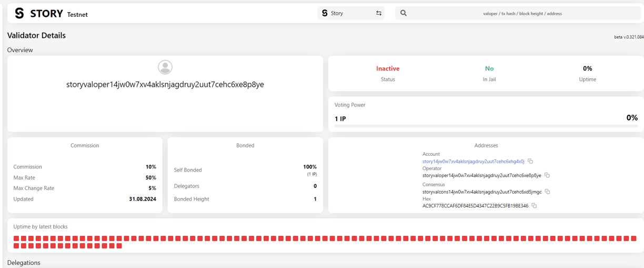The width and height of the screenshot is (644, 268).
Task: Click the beta v.0.321.084 version label
Action: [x=629, y=37]
